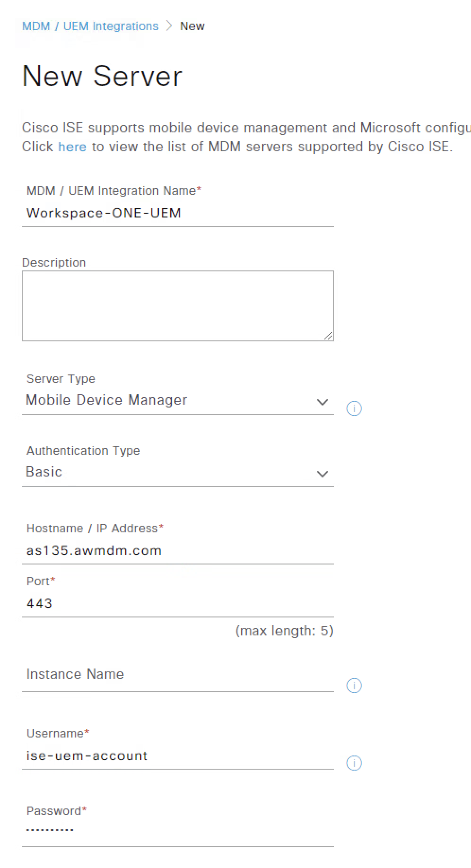Image resolution: width=471 pixels, height=868 pixels.
Task: Select the Username field showing ise-uem-account
Action: click(177, 756)
